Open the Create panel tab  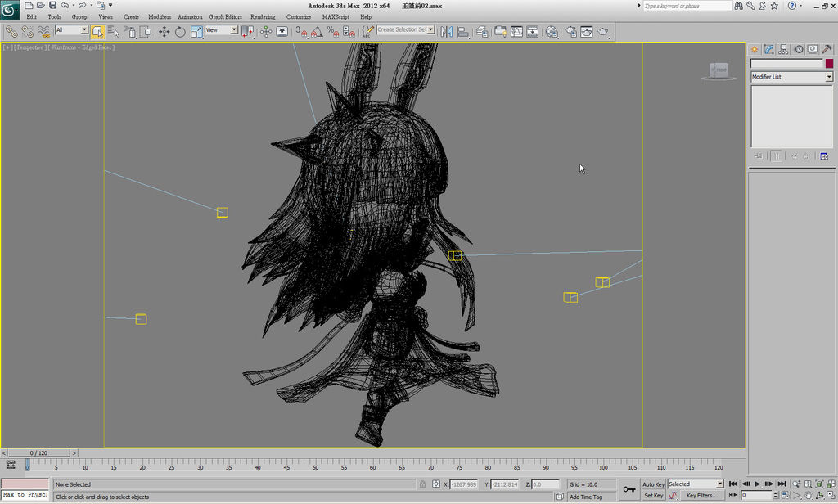755,49
